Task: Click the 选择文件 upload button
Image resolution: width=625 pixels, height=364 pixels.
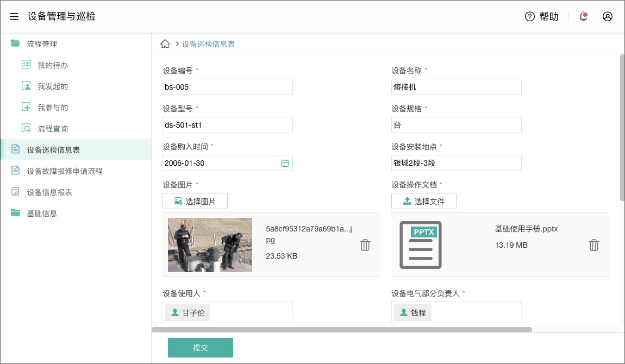Action: 424,201
